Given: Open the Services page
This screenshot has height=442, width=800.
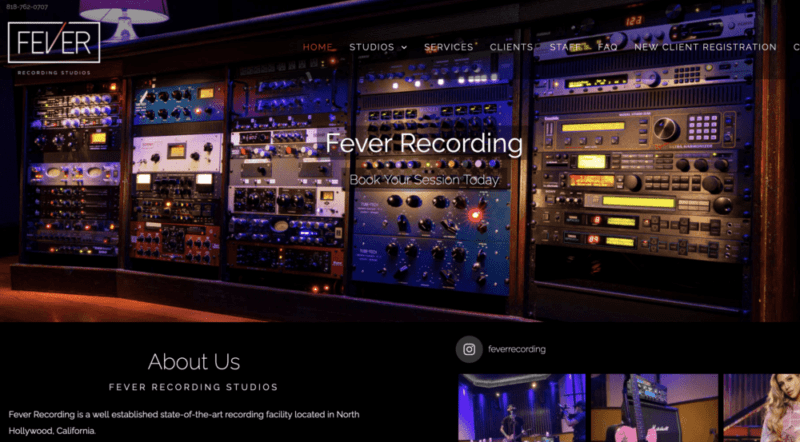Looking at the screenshot, I should [x=448, y=47].
